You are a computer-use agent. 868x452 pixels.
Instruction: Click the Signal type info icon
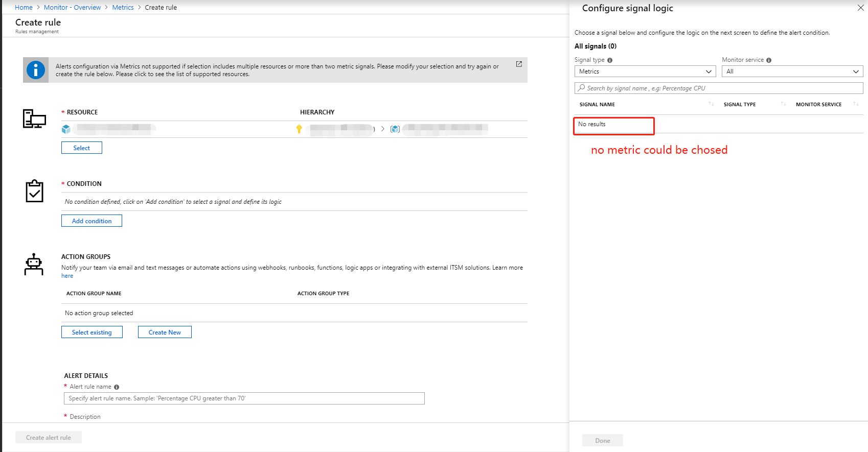pos(610,60)
